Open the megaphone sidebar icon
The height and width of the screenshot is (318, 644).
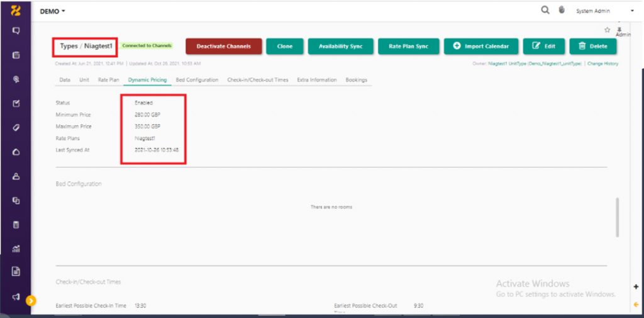click(16, 296)
